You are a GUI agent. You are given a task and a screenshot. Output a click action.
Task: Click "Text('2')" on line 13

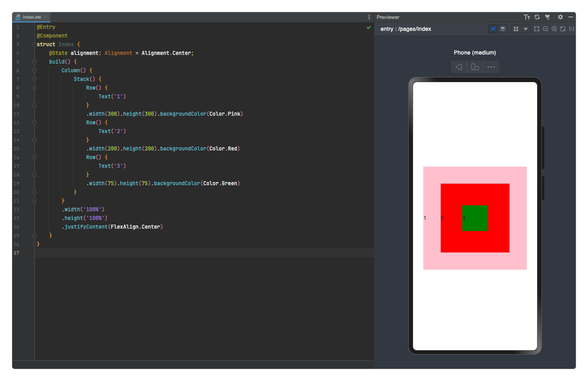coord(112,131)
